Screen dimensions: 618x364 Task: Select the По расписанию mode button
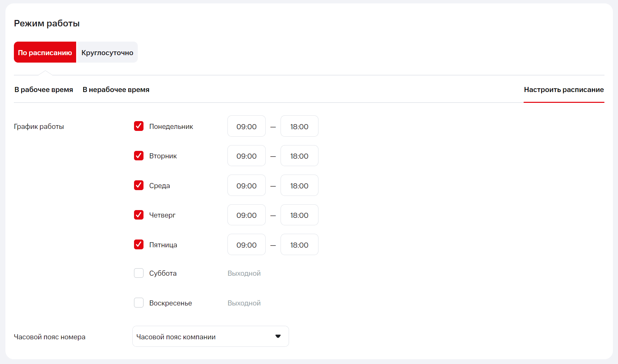point(45,52)
